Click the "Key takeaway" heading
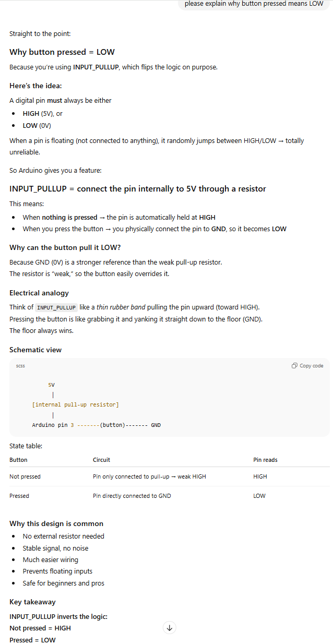 (x=32, y=602)
